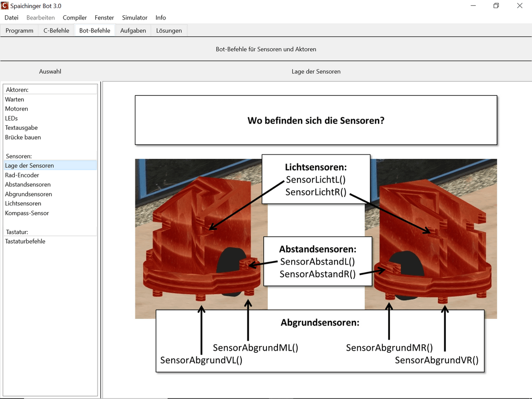Viewport: 532px width, 399px height.
Task: Switch to the Programm tab
Action: click(x=20, y=31)
